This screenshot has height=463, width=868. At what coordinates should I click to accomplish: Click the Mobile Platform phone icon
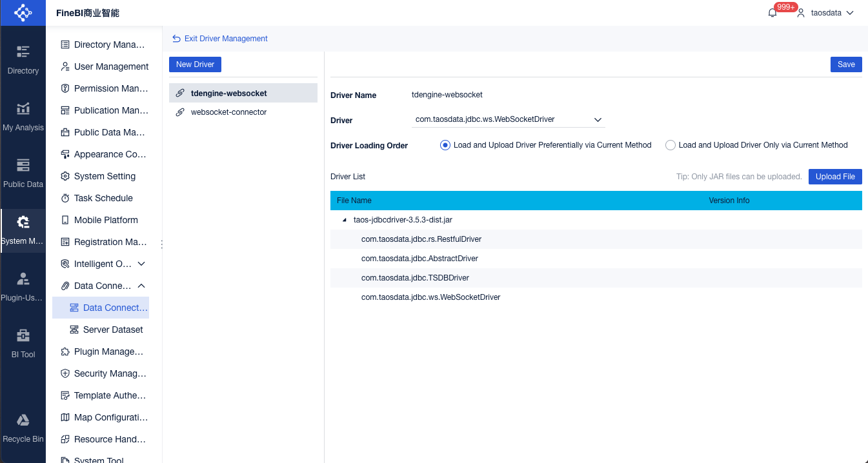point(65,220)
